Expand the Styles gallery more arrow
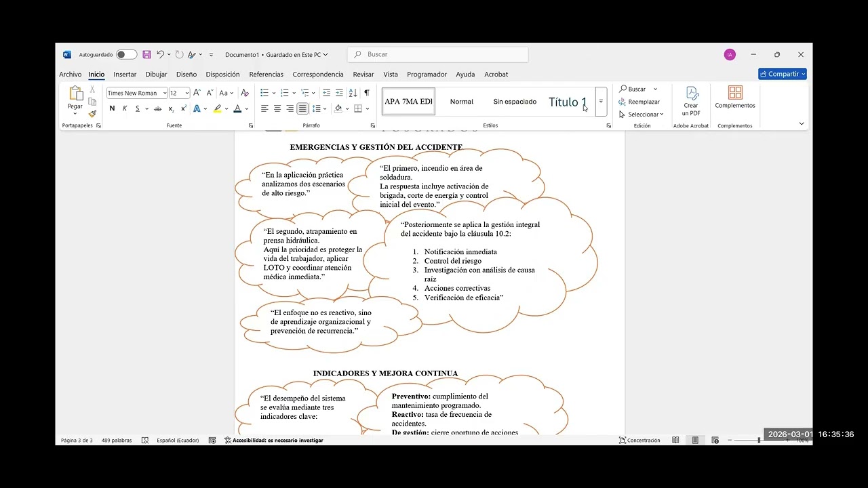Viewport: 868px width, 488px height. (x=601, y=101)
